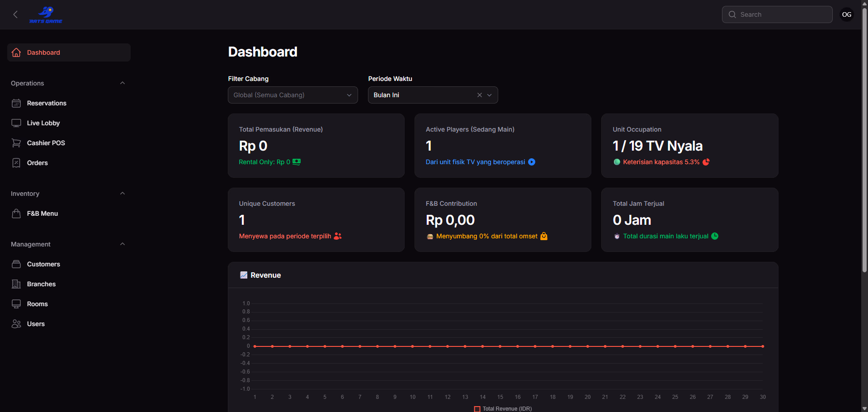
Task: Click the F&B Menu bag icon
Action: point(16,213)
